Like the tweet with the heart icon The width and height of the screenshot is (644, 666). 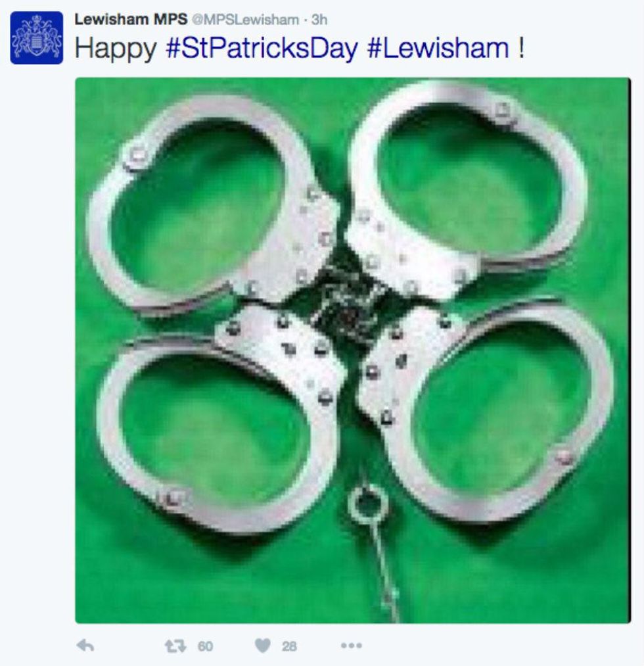[263, 646]
